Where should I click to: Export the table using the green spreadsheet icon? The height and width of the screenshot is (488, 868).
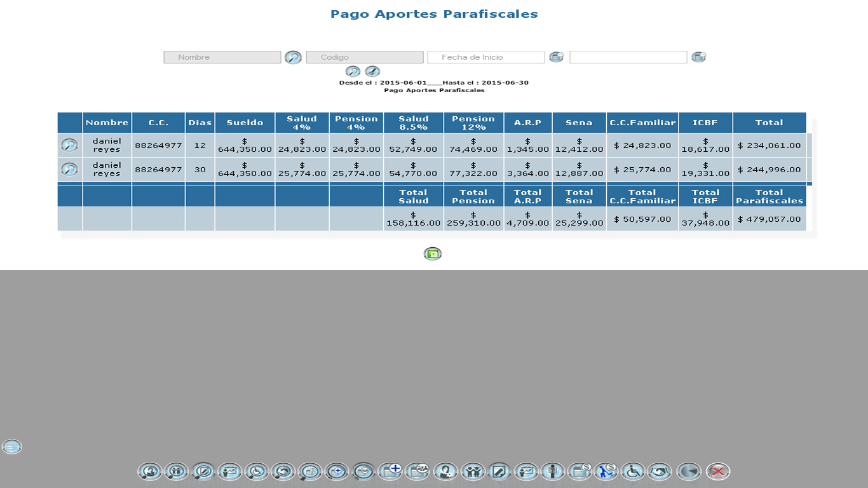click(433, 254)
